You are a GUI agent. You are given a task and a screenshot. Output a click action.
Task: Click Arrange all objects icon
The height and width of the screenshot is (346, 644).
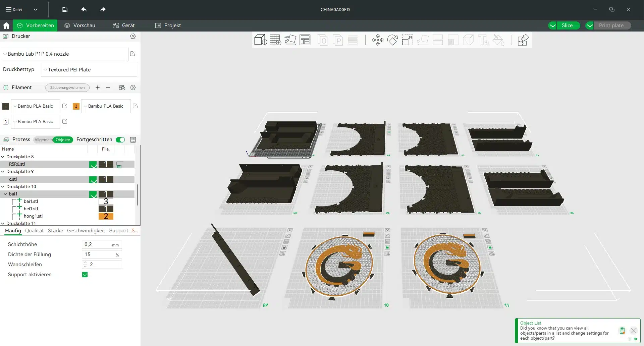point(305,40)
